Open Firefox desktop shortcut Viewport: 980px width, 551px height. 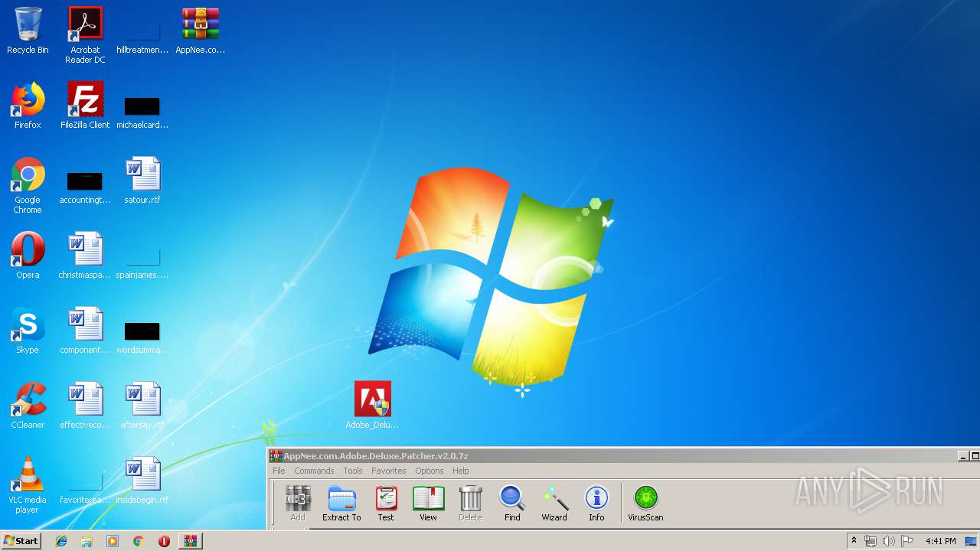(x=28, y=106)
